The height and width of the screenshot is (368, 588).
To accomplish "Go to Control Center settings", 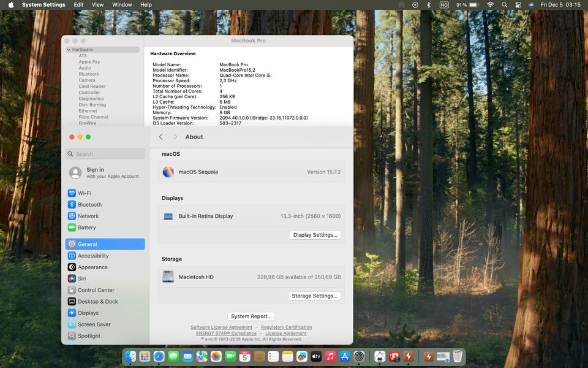I will 96,290.
